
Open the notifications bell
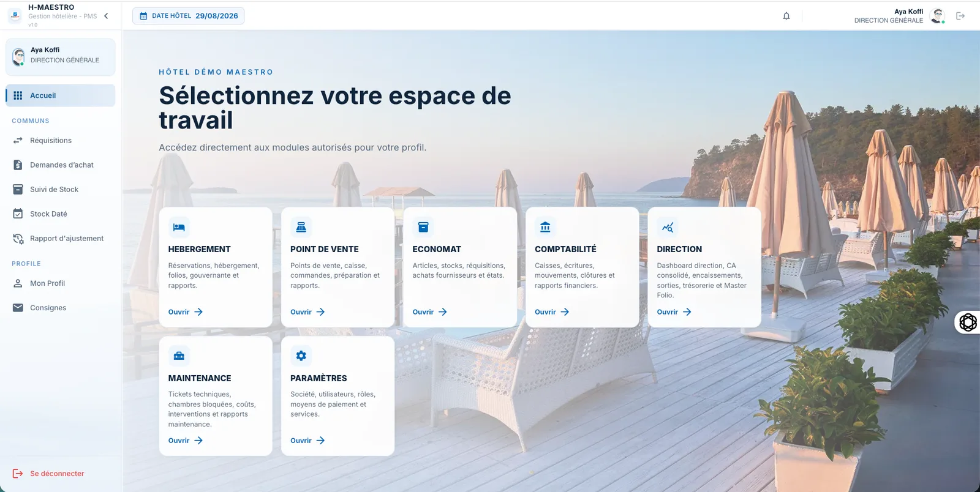[786, 16]
